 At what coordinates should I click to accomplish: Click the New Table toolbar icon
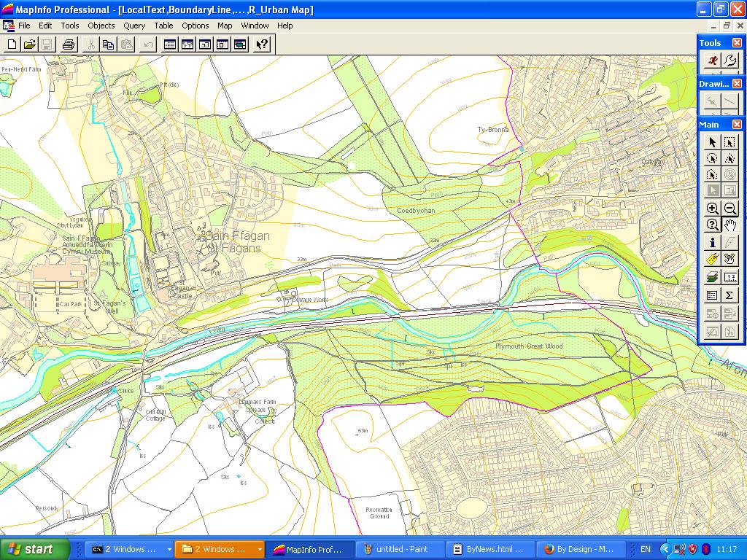click(x=12, y=44)
